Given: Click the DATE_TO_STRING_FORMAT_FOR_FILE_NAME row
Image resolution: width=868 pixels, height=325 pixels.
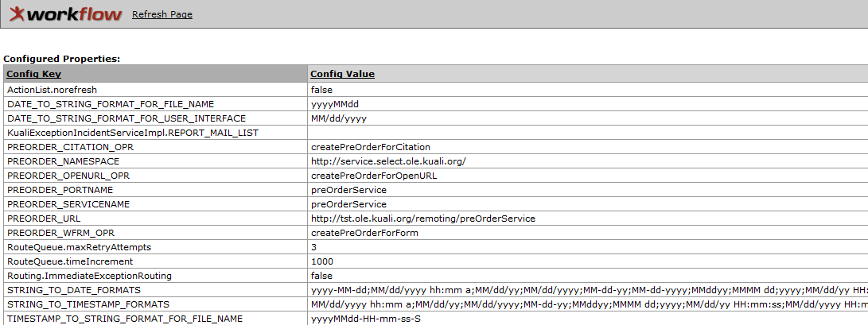Looking at the screenshot, I should pyautogui.click(x=434, y=104).
